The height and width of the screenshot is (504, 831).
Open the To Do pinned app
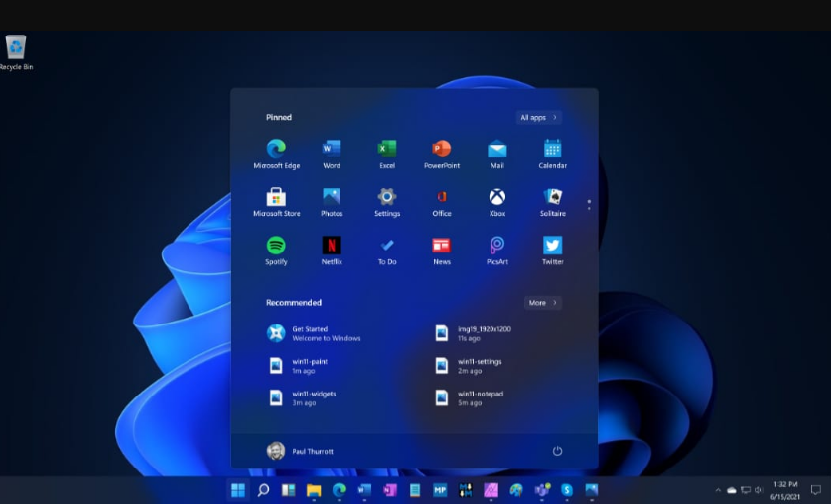coord(386,251)
